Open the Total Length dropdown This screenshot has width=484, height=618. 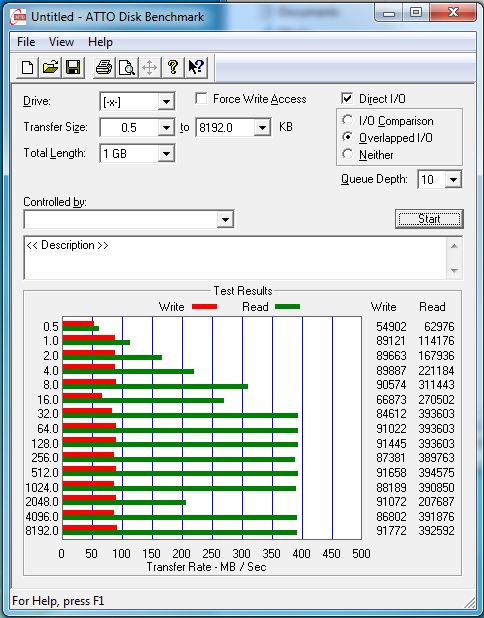point(166,154)
